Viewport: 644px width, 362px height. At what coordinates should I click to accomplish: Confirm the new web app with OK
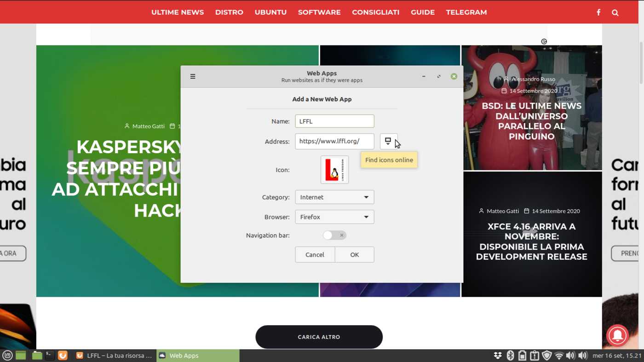[x=354, y=254]
